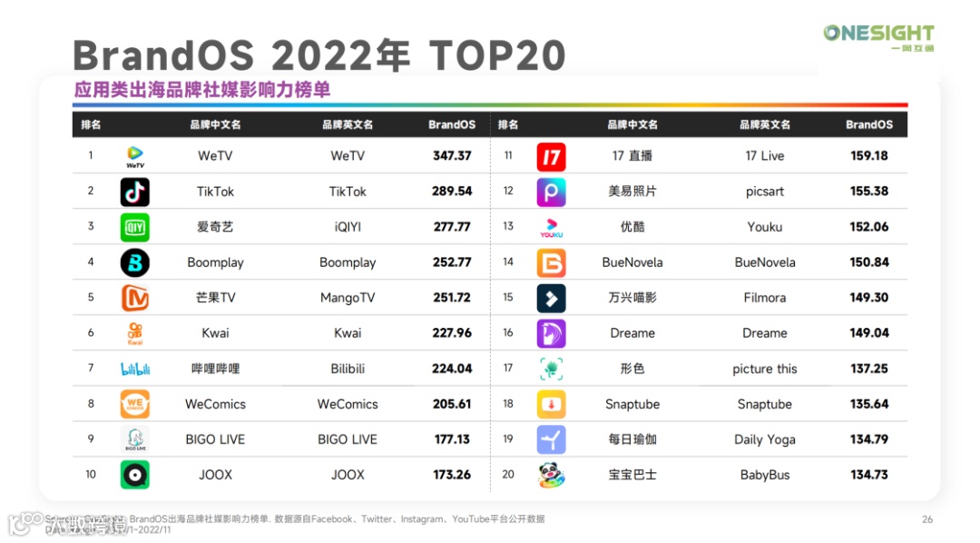The width and height of the screenshot is (980, 543).
Task: Select the Bilibili blue logo icon
Action: click(x=135, y=369)
